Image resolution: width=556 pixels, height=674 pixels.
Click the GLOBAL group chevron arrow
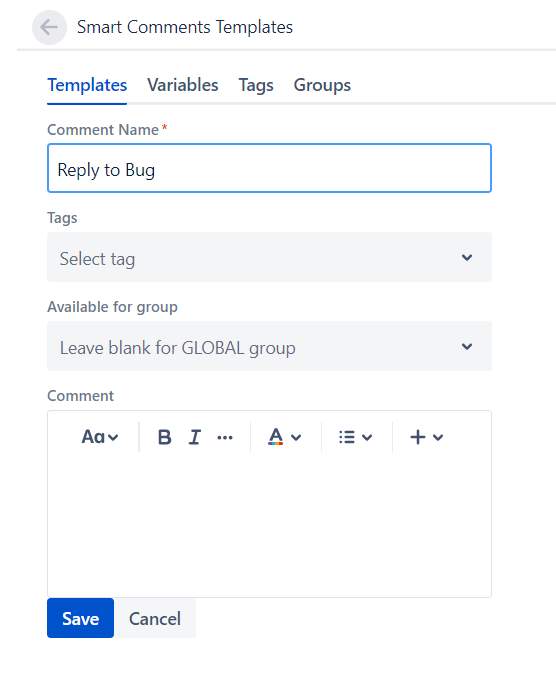tap(467, 346)
